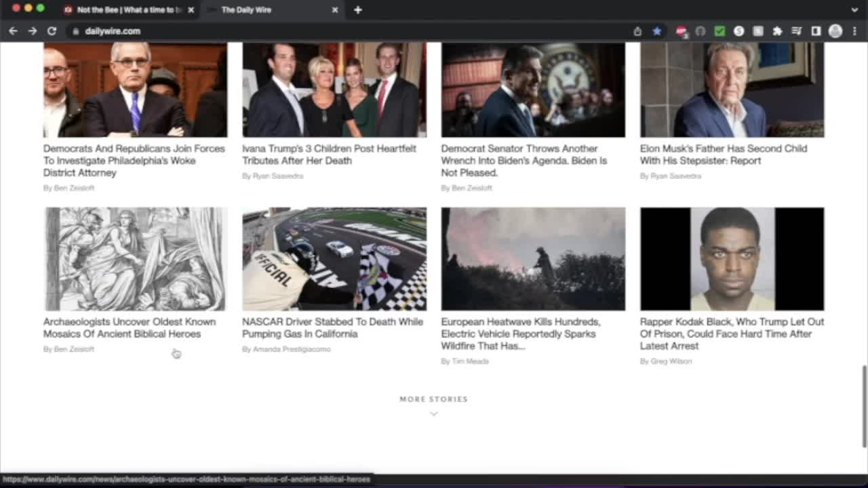This screenshot has width=868, height=488.
Task: Expand the tab search chevron
Action: tap(854, 9)
